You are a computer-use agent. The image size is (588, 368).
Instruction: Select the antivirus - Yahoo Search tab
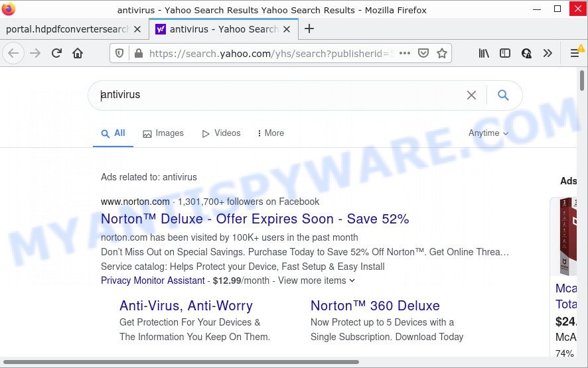coord(224,29)
